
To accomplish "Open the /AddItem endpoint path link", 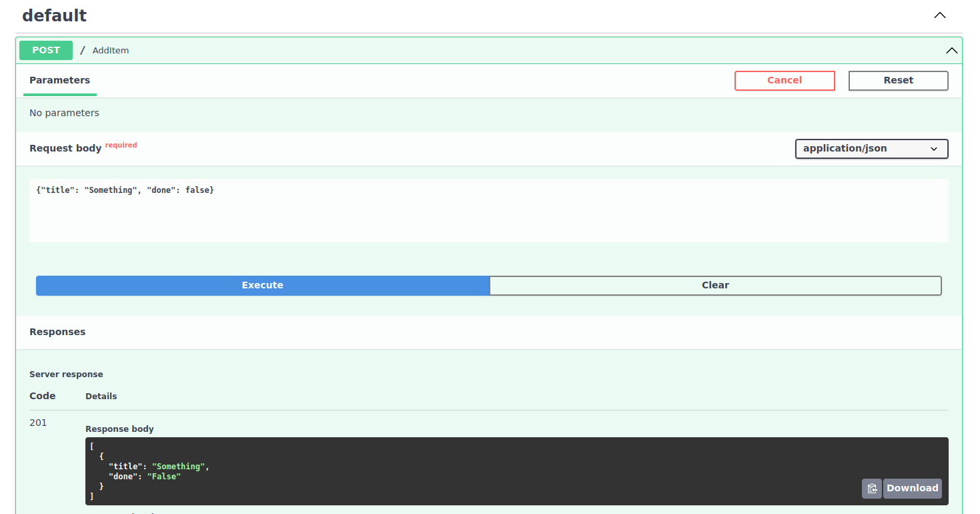I will click(110, 50).
